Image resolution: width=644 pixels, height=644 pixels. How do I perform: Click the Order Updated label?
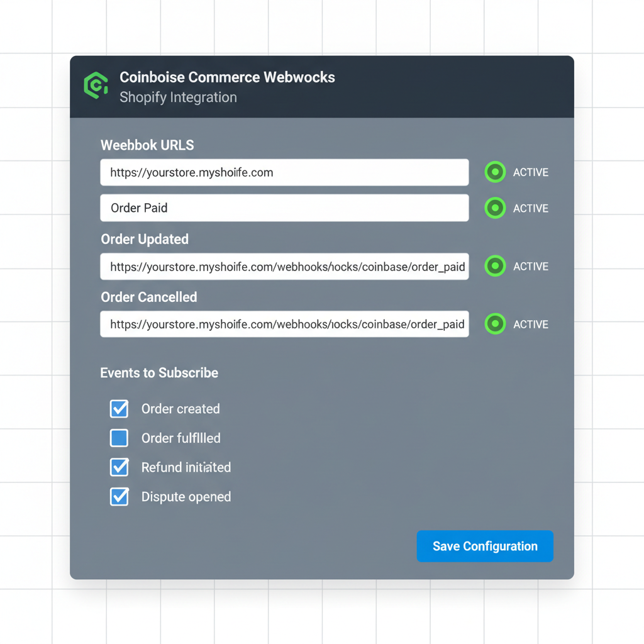tap(144, 239)
